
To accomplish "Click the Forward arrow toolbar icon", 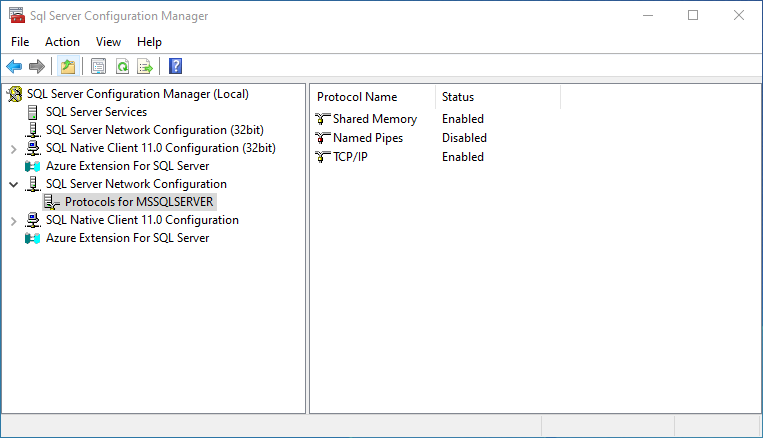I will click(37, 67).
